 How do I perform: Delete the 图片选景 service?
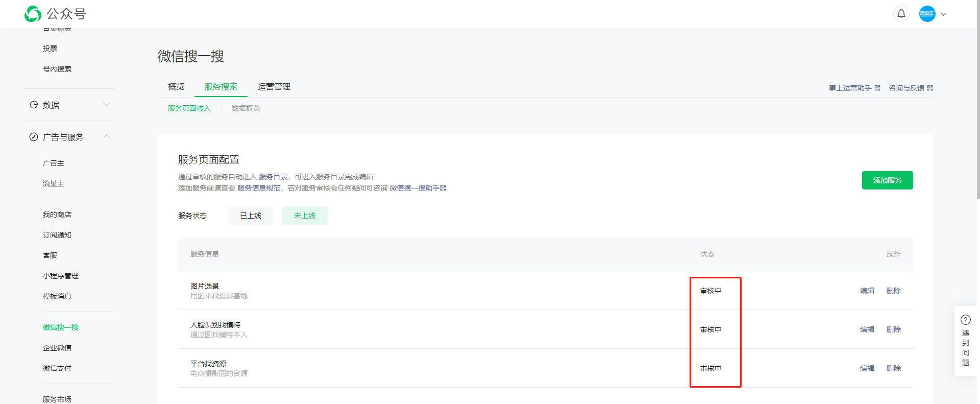click(x=894, y=291)
